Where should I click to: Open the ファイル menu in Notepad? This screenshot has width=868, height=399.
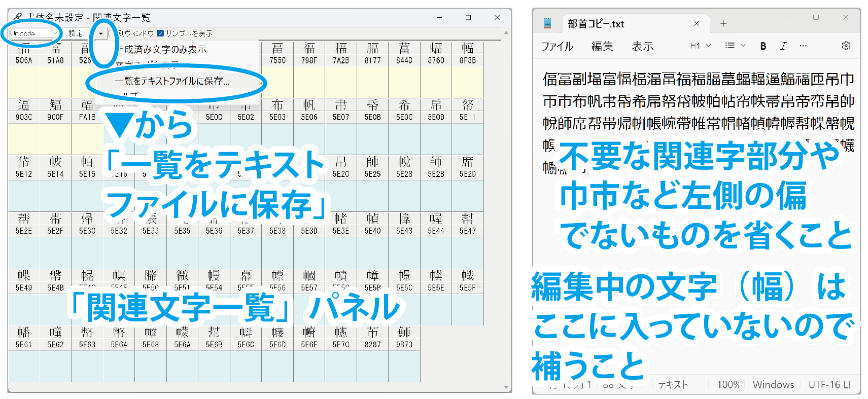557,47
